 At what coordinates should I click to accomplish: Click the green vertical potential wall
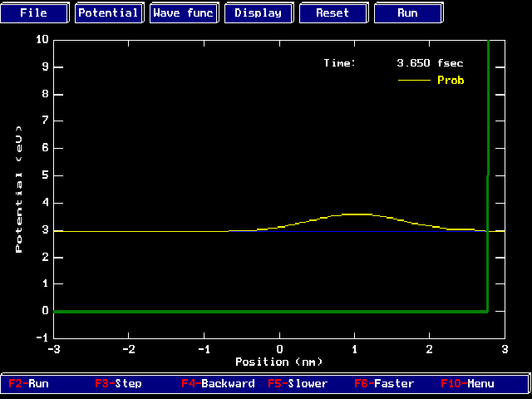pos(488,175)
